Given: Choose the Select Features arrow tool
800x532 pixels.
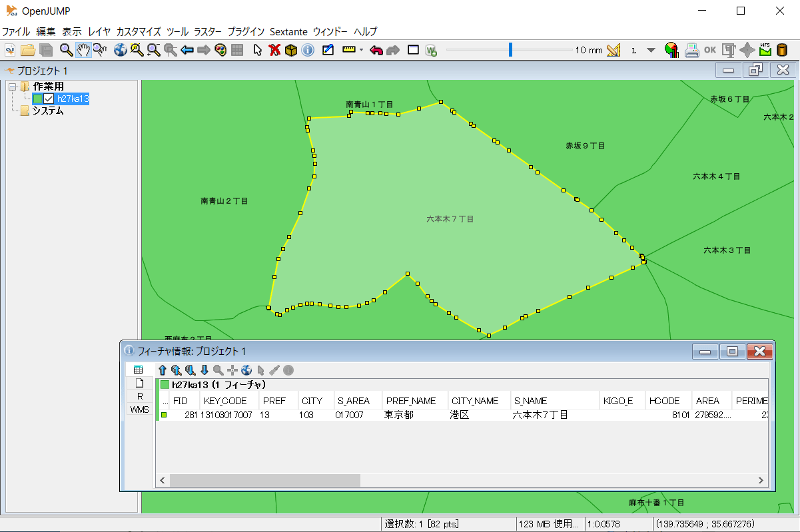Looking at the screenshot, I should click(258, 50).
